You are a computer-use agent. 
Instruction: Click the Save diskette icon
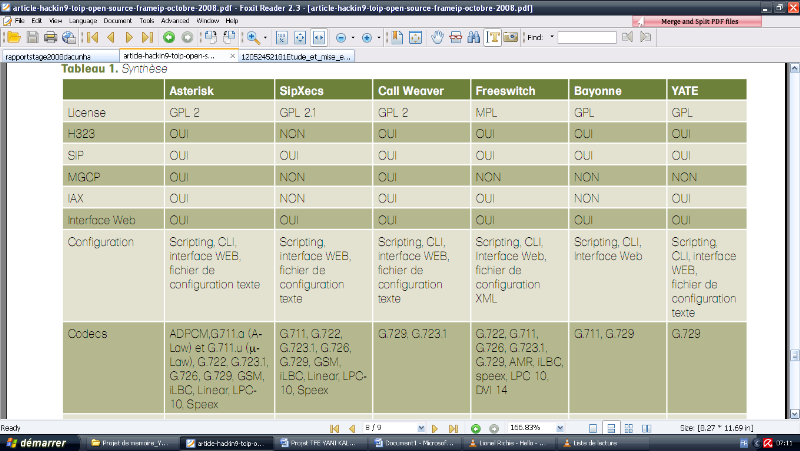(32, 37)
